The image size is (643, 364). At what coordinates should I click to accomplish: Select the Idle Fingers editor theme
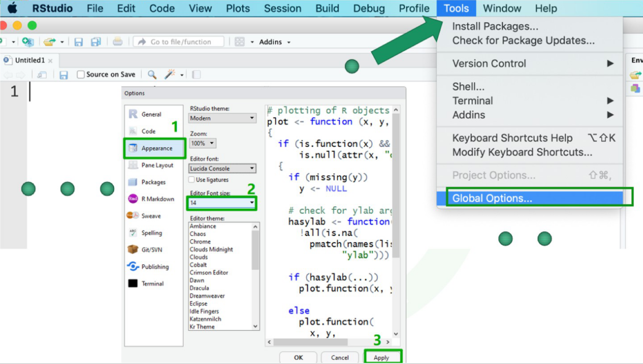click(x=204, y=311)
